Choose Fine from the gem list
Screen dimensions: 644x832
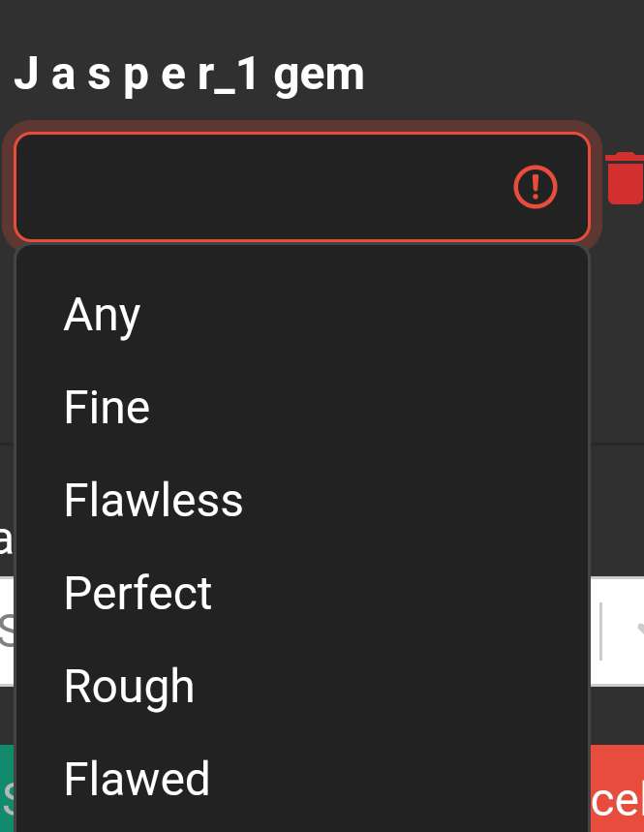pos(107,408)
